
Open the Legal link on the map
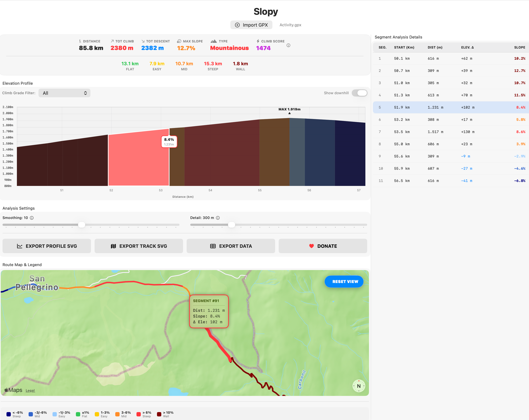pyautogui.click(x=30, y=391)
